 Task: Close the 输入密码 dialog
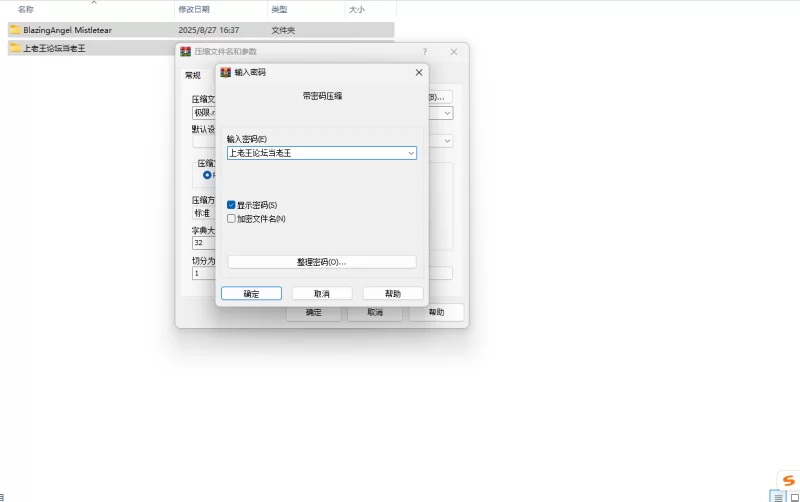pyautogui.click(x=419, y=72)
